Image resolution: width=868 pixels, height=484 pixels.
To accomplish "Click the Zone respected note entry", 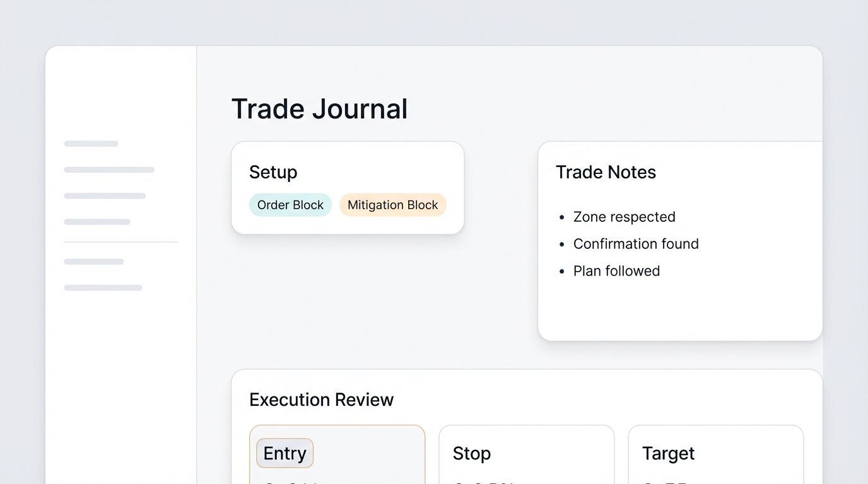I will [625, 217].
